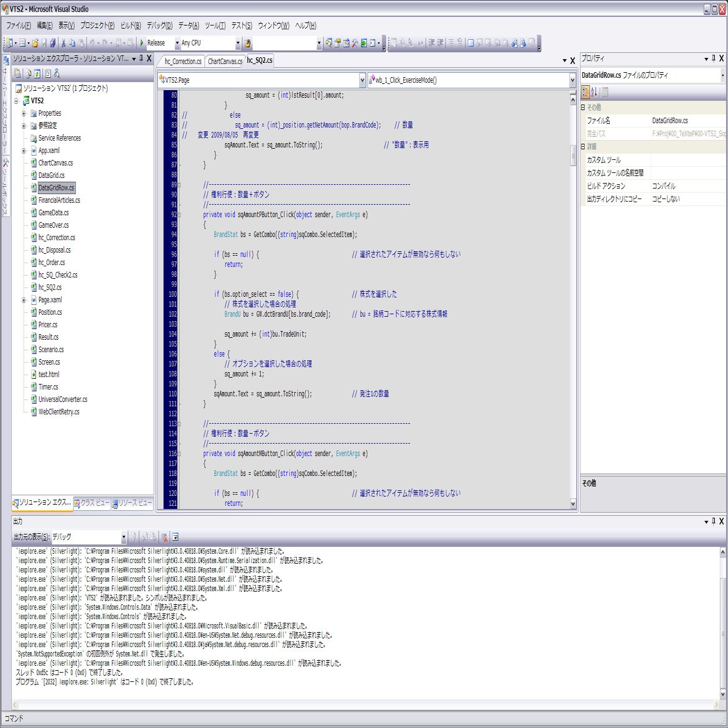This screenshot has height=728, width=728.
Task: Pin the Properties panel
Action: pos(713,58)
